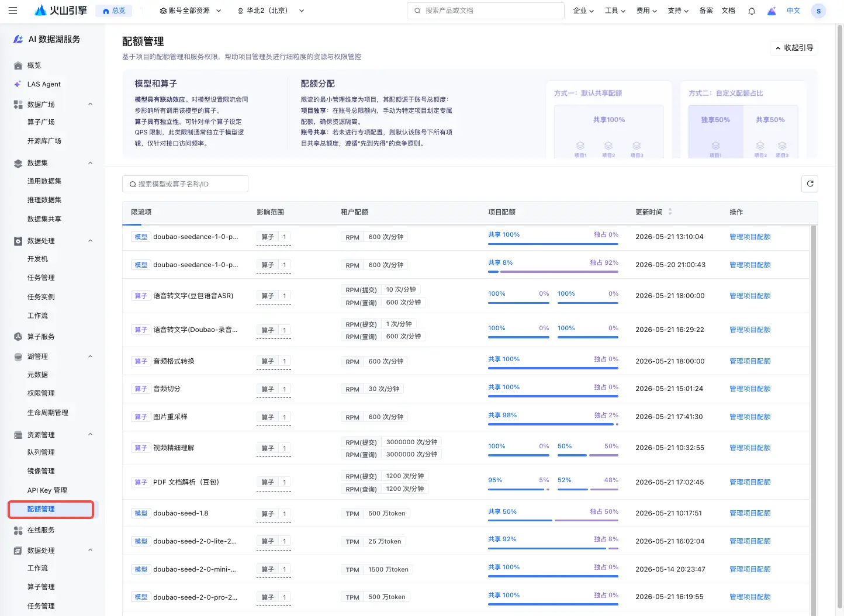Switch language via 中文

click(x=793, y=11)
